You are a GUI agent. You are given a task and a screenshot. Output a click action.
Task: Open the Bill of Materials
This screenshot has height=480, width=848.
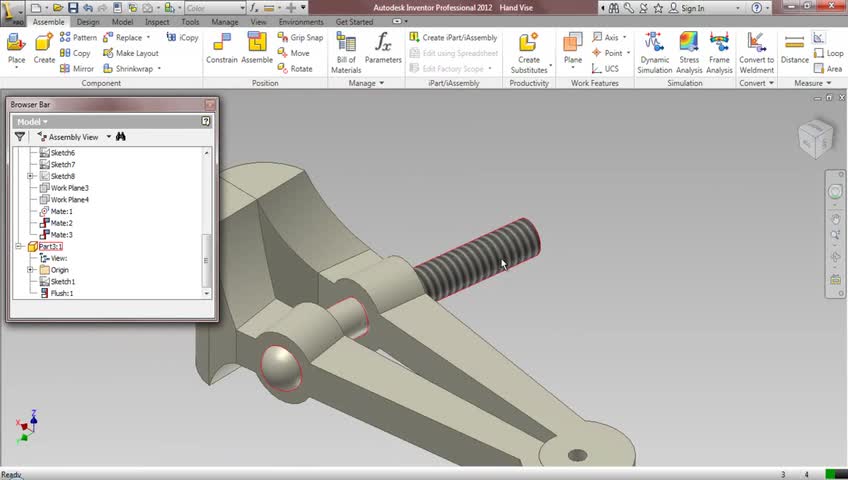click(x=346, y=52)
